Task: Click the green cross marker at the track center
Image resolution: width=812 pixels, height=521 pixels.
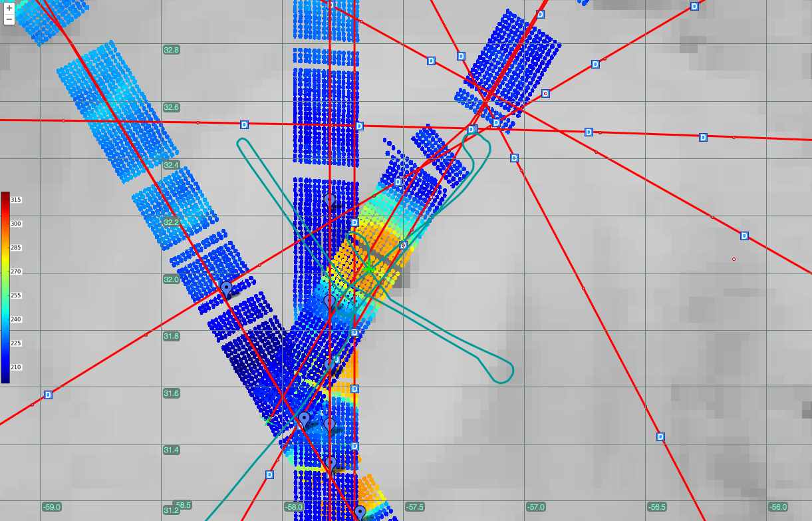Action: (x=368, y=267)
